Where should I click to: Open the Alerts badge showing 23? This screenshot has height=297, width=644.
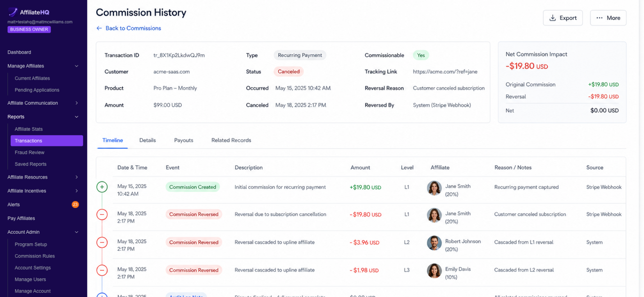click(x=75, y=204)
